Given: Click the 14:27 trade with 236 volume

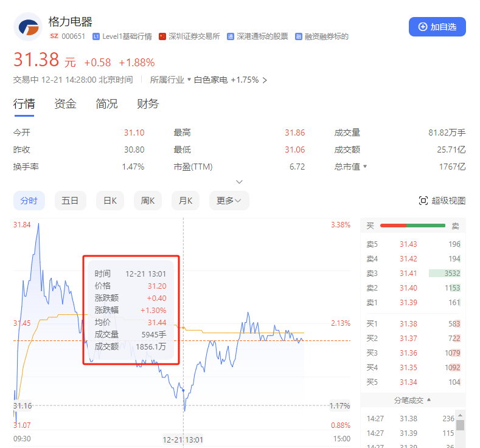Looking at the screenshot, I should [411, 418].
